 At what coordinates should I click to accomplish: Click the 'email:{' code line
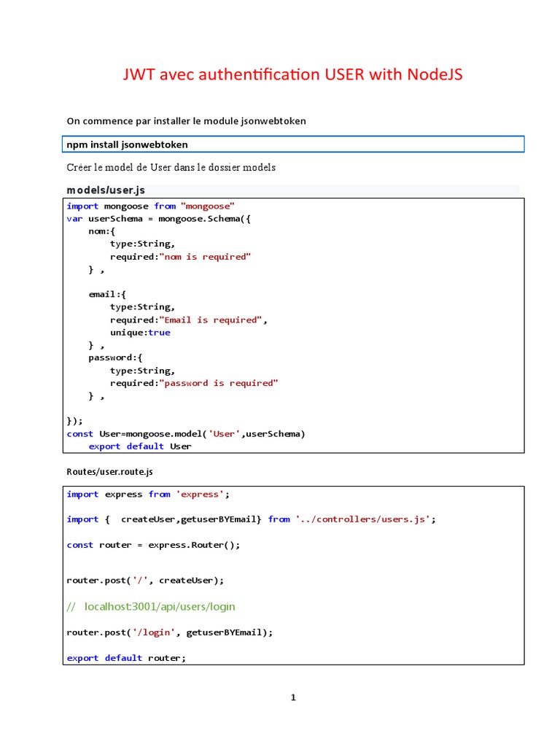pos(107,295)
